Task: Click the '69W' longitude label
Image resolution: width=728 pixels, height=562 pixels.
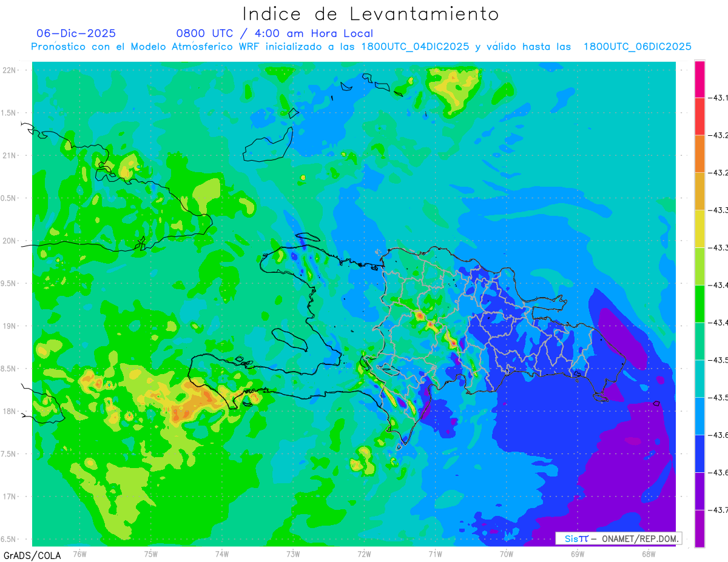Action: pyautogui.click(x=577, y=554)
